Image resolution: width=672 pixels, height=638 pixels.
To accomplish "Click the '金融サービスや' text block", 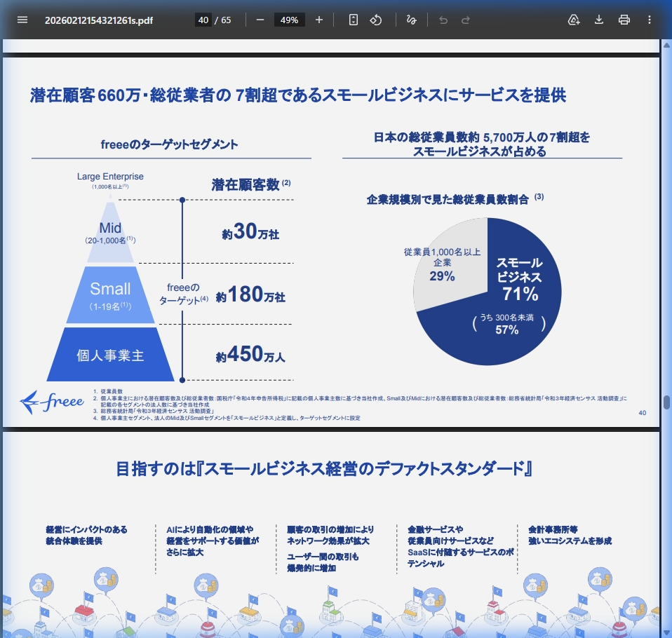I will 461,546.
